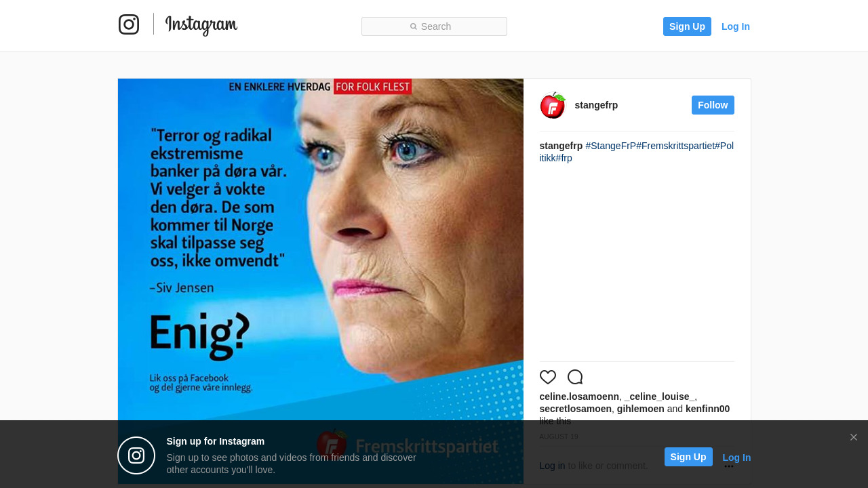Image resolution: width=868 pixels, height=488 pixels.
Task: Dismiss the sign up banner
Action: [x=854, y=437]
